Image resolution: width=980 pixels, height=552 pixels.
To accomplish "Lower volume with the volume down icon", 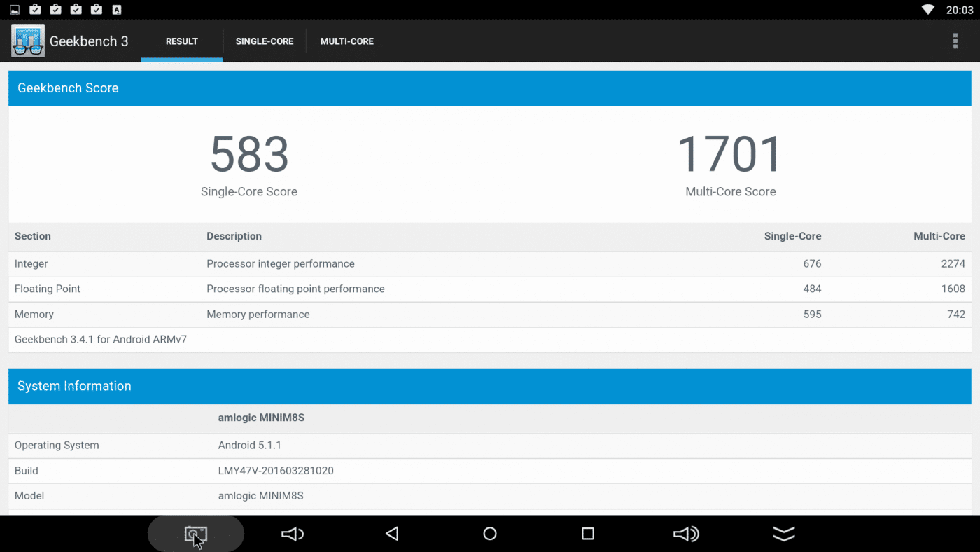I will 293,534.
